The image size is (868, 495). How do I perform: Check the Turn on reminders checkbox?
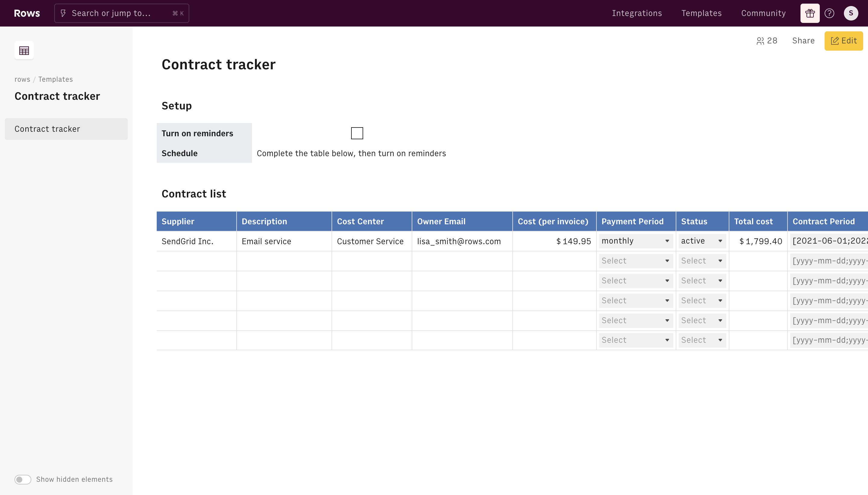[x=357, y=133]
